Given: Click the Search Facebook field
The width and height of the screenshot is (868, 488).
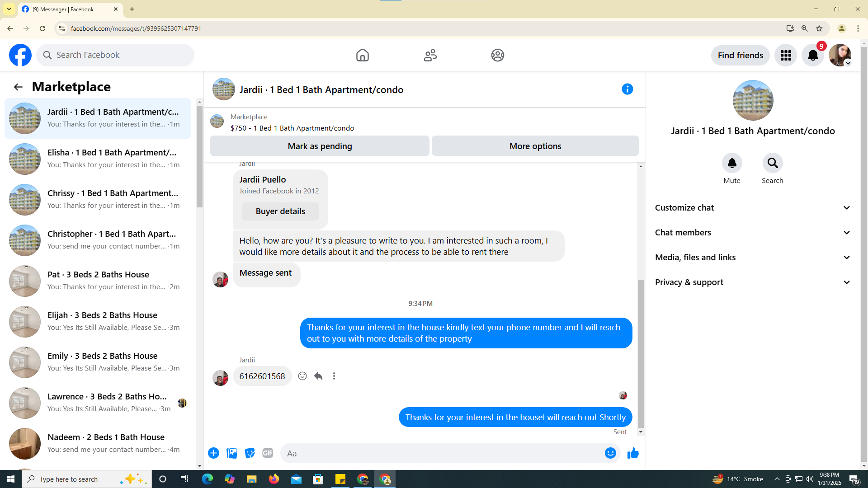Looking at the screenshot, I should [115, 55].
